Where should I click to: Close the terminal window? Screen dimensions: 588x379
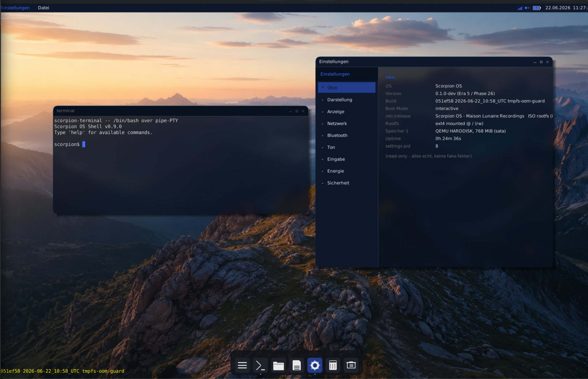[x=303, y=111]
